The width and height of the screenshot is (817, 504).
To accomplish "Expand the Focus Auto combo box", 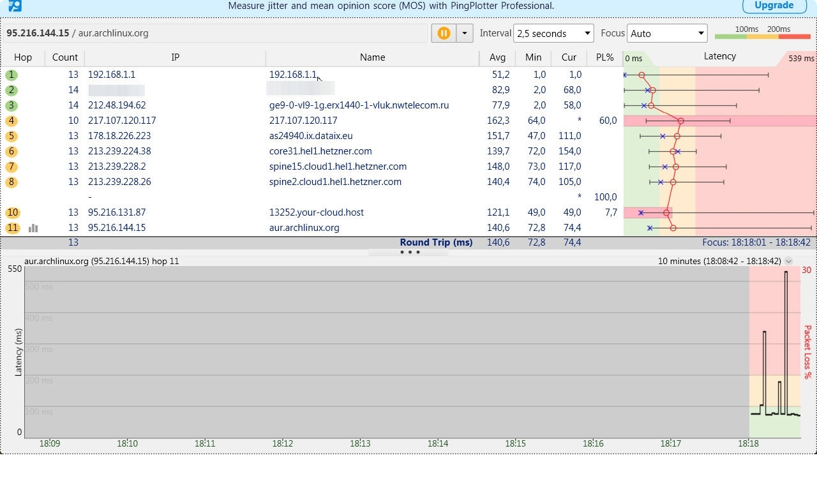I will click(666, 33).
